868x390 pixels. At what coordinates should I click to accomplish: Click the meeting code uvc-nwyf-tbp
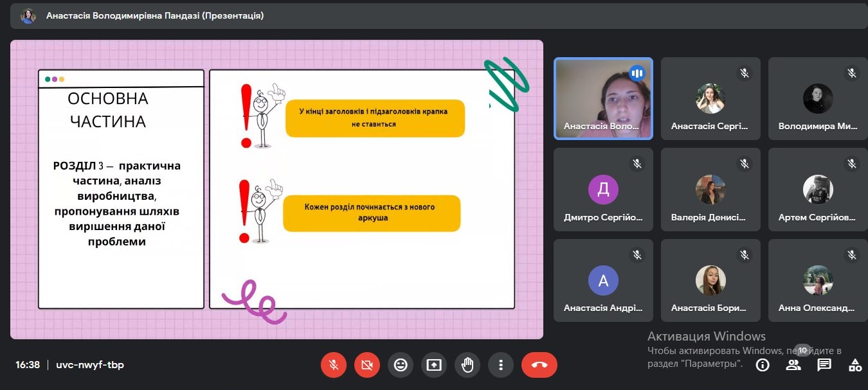[90, 365]
